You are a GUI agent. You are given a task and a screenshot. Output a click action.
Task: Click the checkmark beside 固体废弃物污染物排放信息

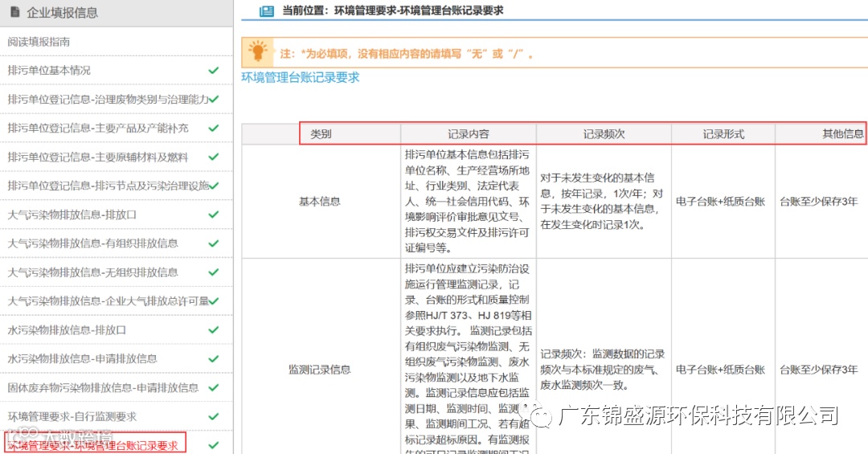click(x=213, y=387)
